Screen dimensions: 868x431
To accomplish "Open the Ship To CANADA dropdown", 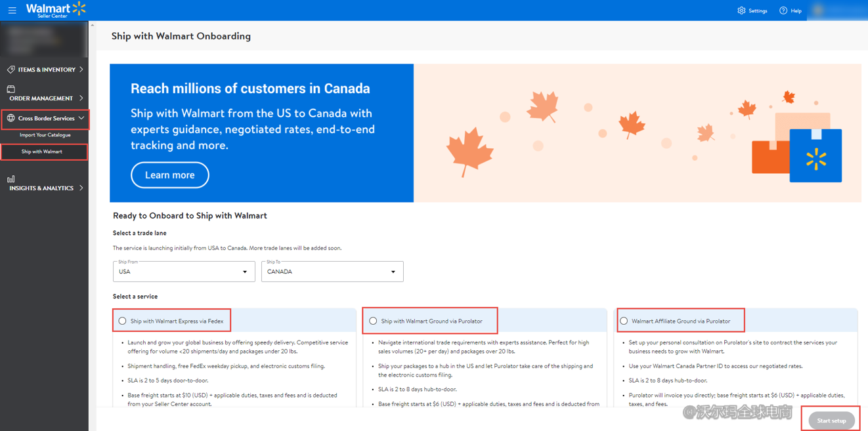I will click(332, 272).
